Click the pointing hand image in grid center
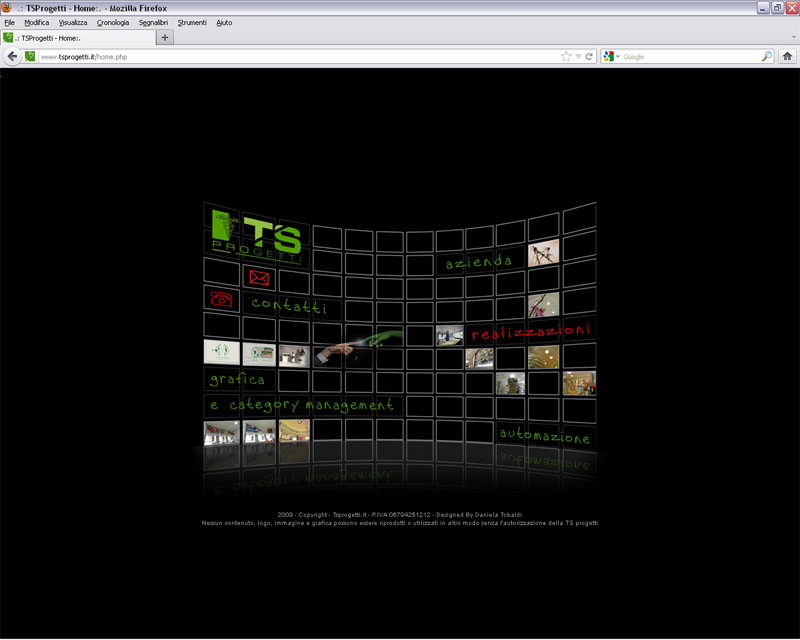Screen dimensions: 800x640 (x=358, y=347)
